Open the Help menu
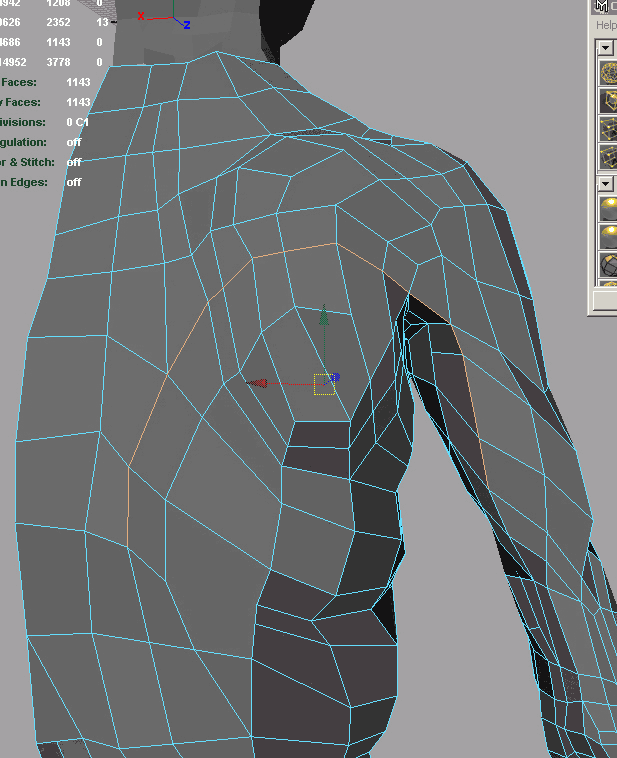Viewport: 617px width, 758px height. pyautogui.click(x=606, y=25)
